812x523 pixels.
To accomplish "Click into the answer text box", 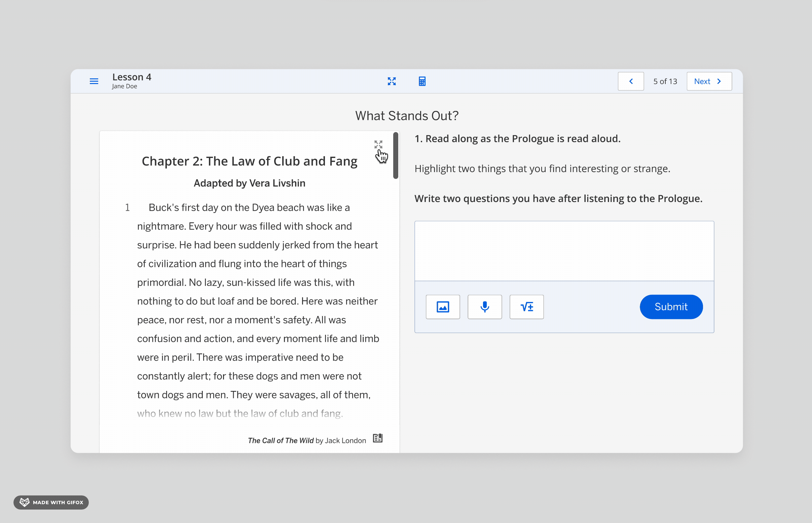I will (564, 251).
